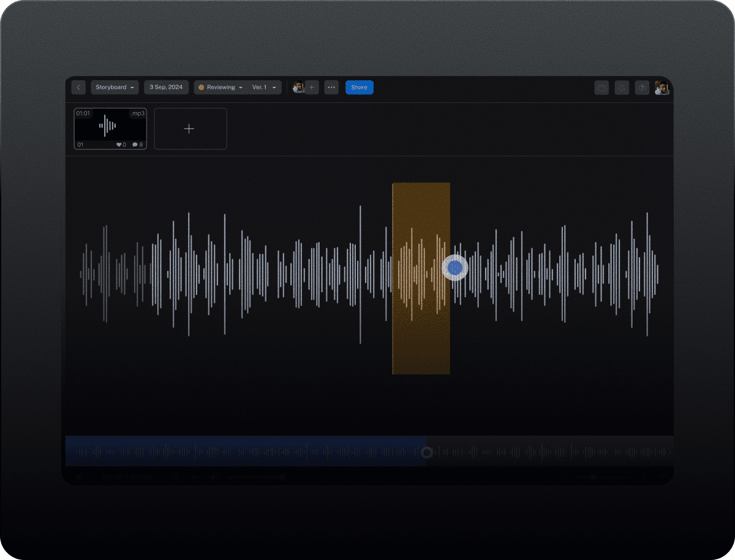Add a collaborator with the plus icon
Screen dimensions: 735x560
312,88
